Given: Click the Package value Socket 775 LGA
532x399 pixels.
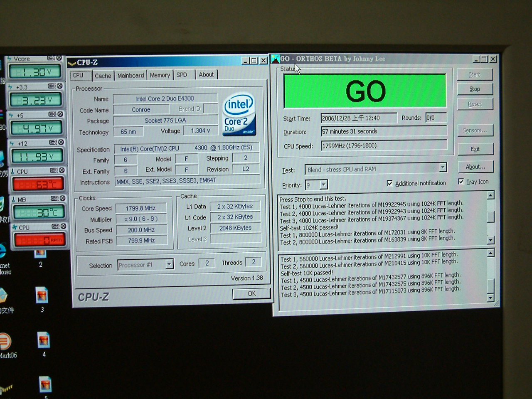Looking at the screenshot, I should pyautogui.click(x=165, y=121).
